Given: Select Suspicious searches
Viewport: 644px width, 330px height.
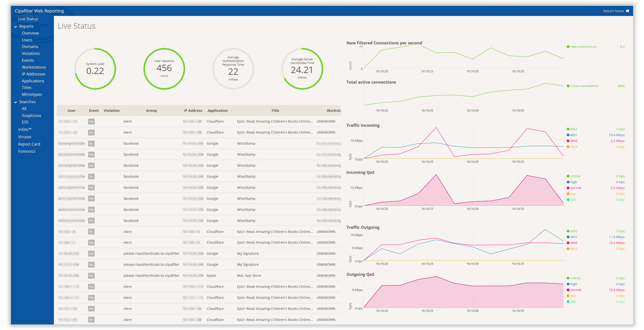Looking at the screenshot, I should point(31,115).
